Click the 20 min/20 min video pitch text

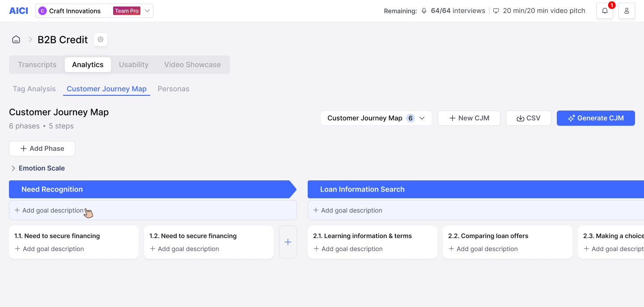544,11
